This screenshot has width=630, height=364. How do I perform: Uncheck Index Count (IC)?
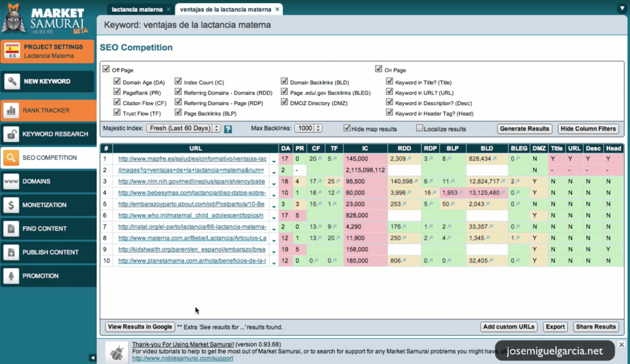[x=178, y=81]
